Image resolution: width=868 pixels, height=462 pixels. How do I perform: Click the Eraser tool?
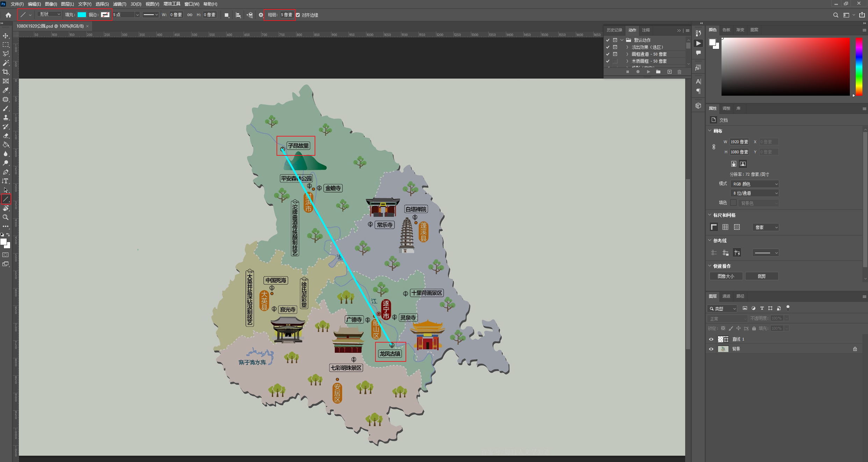(x=6, y=135)
